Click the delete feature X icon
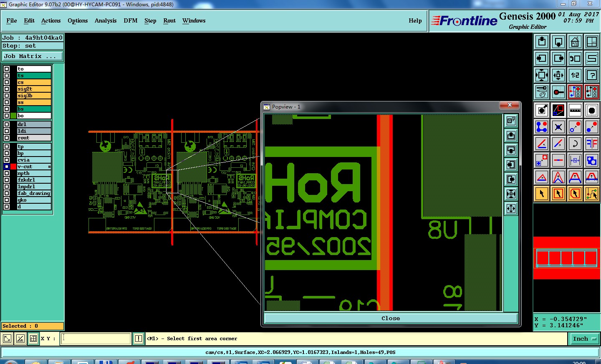The width and height of the screenshot is (601, 364). point(558,127)
